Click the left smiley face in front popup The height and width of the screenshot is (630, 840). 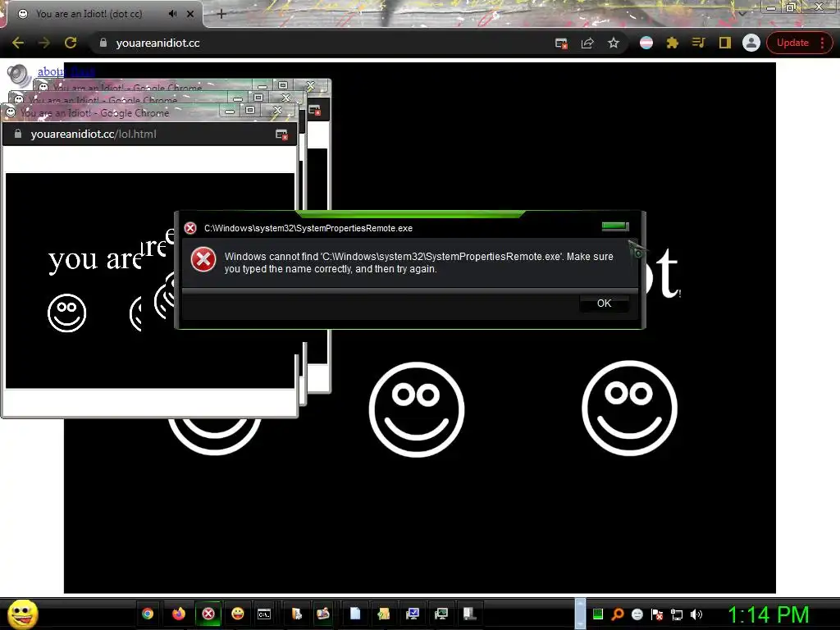[x=67, y=313]
